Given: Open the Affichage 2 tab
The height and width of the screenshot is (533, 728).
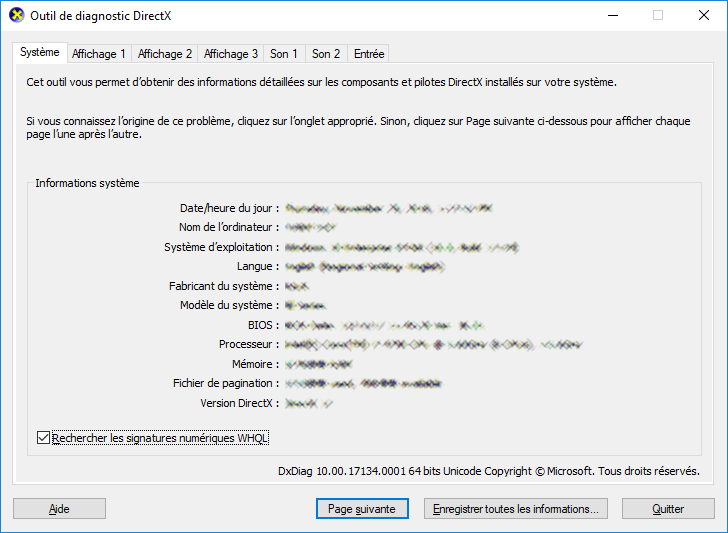Looking at the screenshot, I should click(165, 54).
